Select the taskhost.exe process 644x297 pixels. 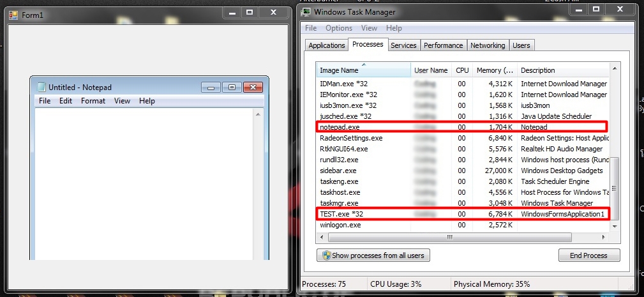pos(463,192)
